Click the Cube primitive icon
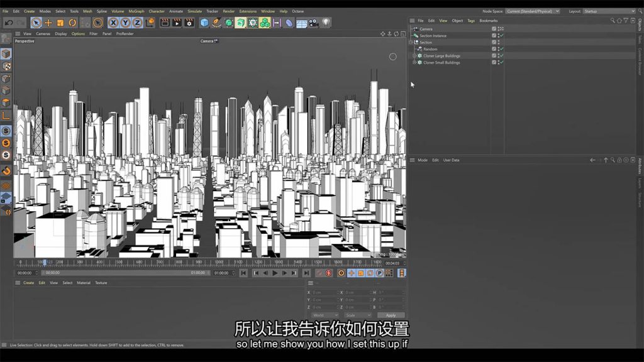644x362 pixels. tap(204, 23)
